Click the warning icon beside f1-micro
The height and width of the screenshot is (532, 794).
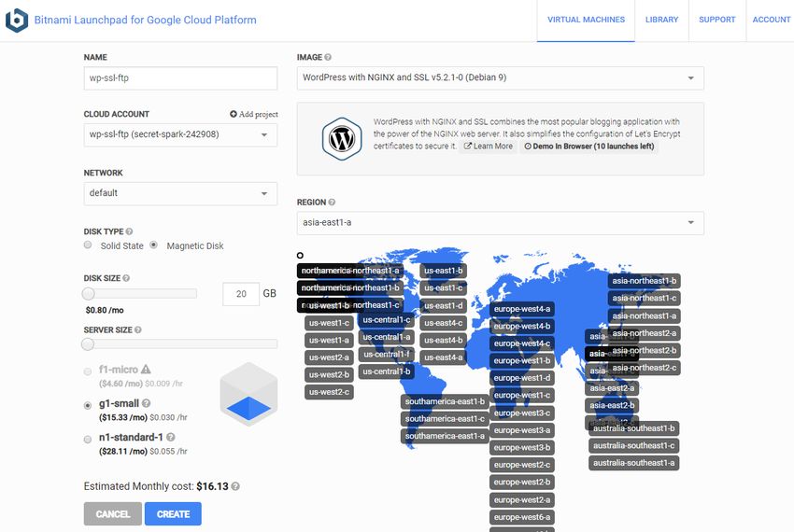(x=146, y=369)
